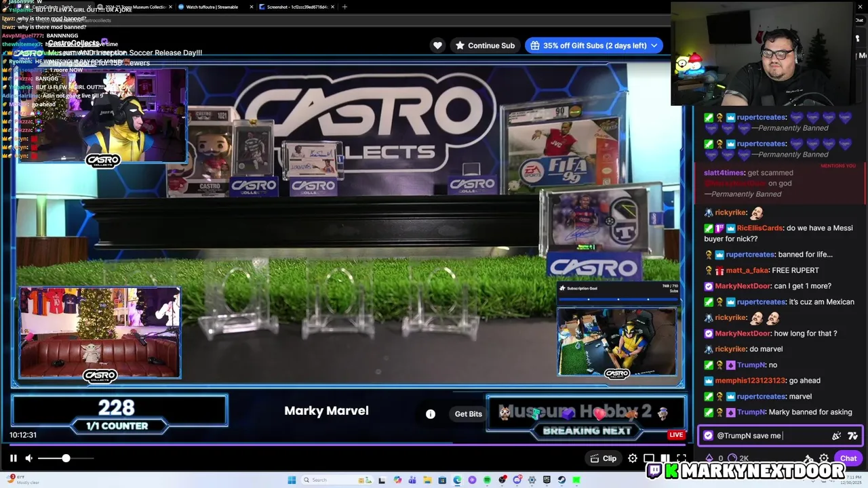This screenshot has width=868, height=488.
Task: Click the Marky Marvel stream title
Action: click(x=326, y=411)
